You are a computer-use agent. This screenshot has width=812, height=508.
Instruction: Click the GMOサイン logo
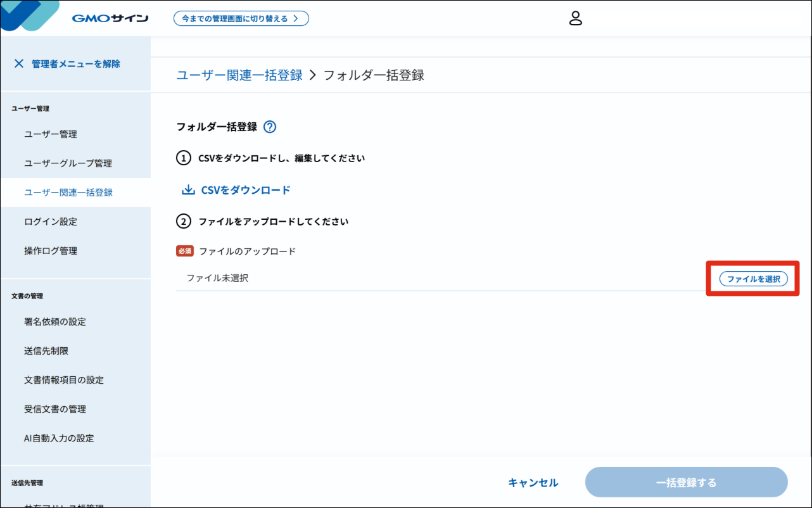pyautogui.click(x=109, y=17)
